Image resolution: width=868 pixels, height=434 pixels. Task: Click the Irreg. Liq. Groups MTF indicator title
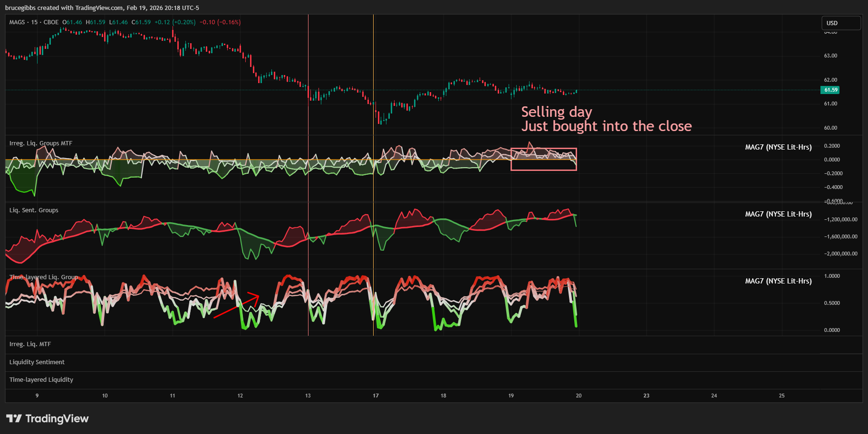point(41,143)
